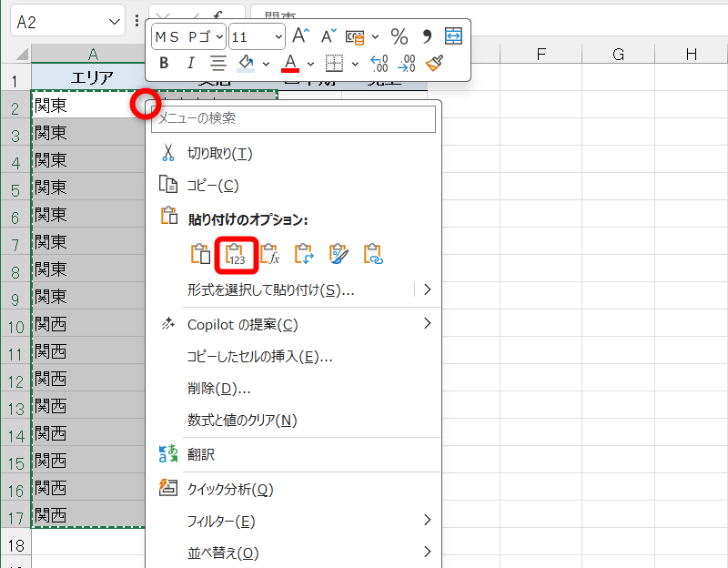The width and height of the screenshot is (728, 568).
Task: Choose Insert Copied Cells
Action: pyautogui.click(x=293, y=357)
